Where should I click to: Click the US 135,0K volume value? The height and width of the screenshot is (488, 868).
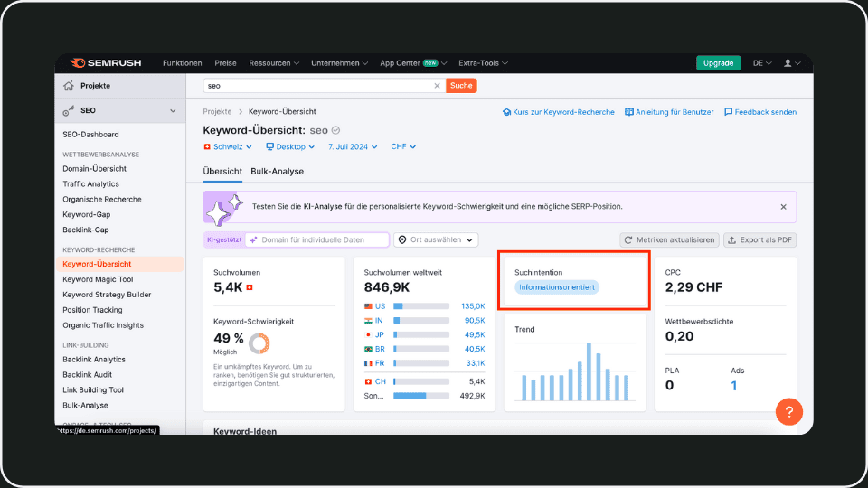473,306
